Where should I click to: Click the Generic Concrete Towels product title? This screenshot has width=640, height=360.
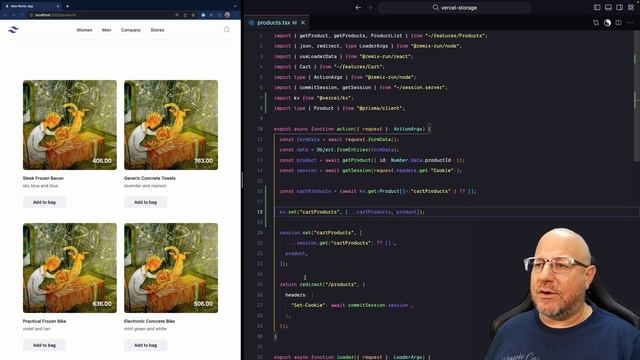(x=150, y=178)
